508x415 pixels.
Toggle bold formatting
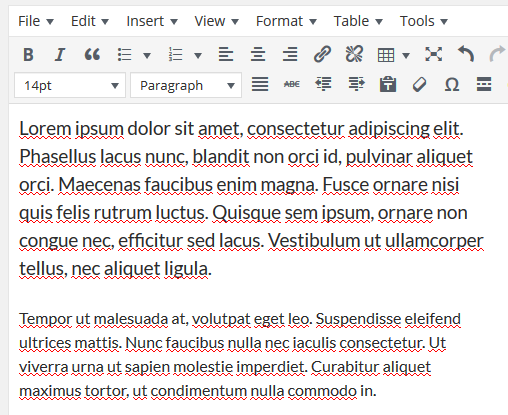click(28, 54)
